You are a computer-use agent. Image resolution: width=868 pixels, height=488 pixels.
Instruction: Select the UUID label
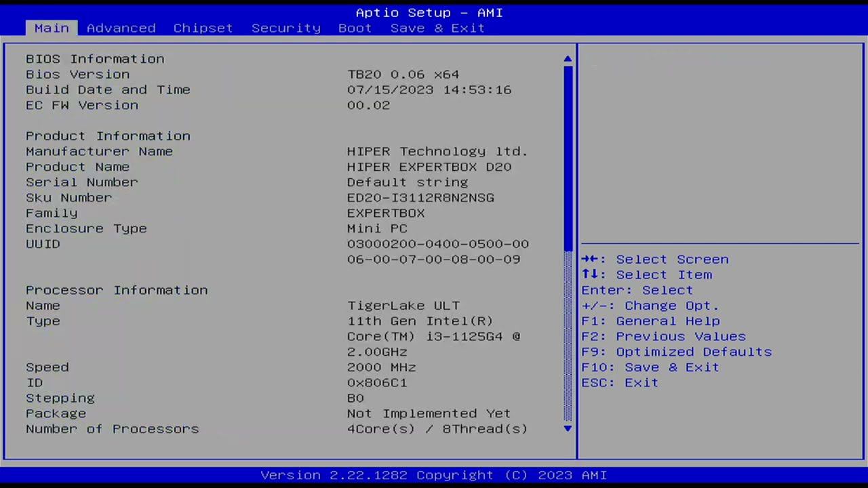[43, 244]
